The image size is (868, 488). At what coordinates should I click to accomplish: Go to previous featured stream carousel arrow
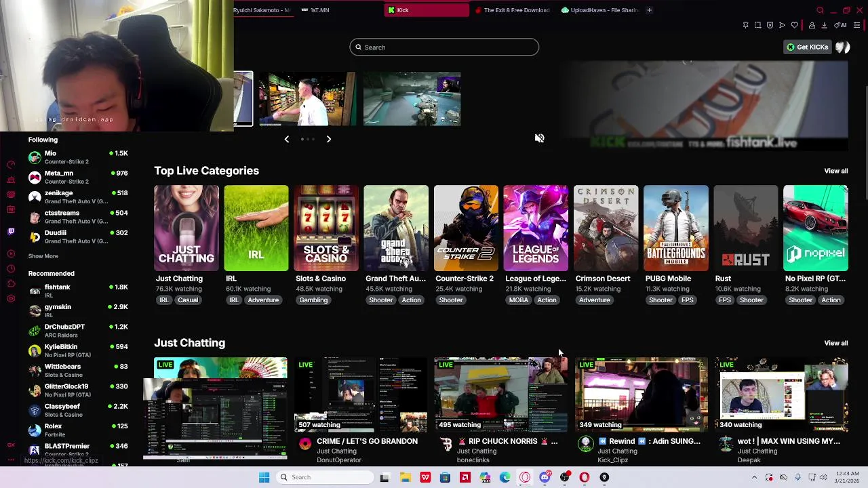pyautogui.click(x=286, y=139)
